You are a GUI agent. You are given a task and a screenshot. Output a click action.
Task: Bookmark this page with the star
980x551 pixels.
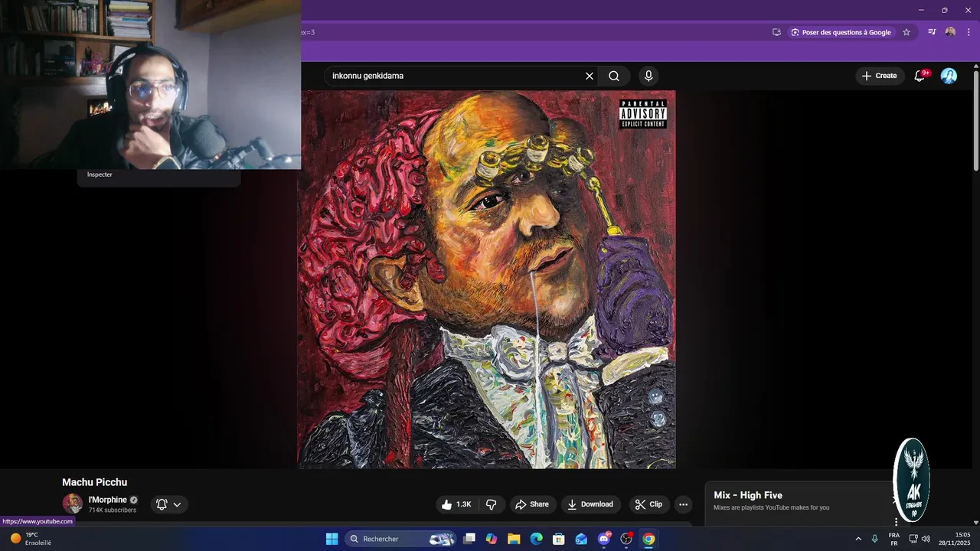[x=906, y=32]
